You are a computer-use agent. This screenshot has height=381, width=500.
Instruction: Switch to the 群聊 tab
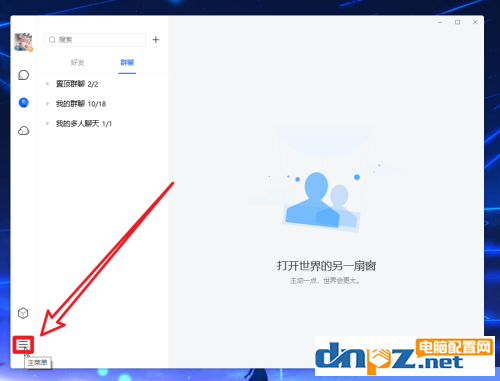[x=127, y=63]
